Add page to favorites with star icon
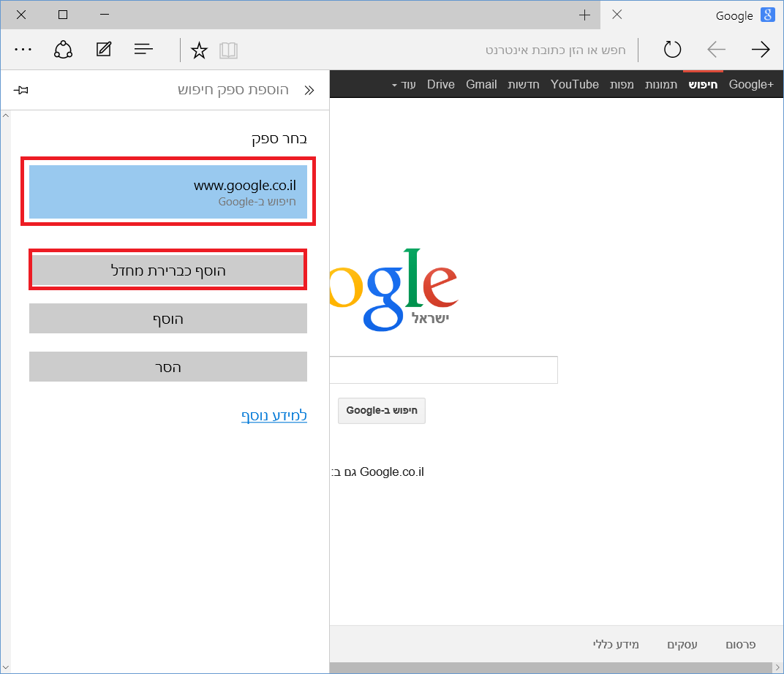The image size is (784, 674). tap(198, 50)
